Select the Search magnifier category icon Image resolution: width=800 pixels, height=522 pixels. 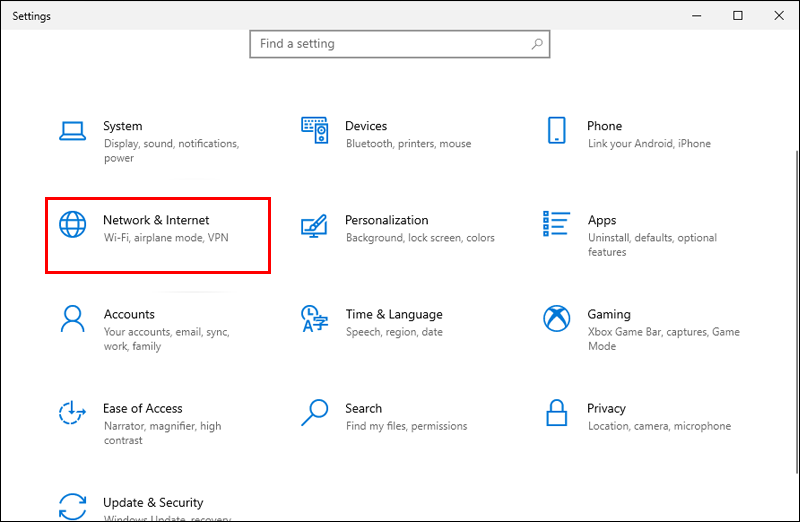[x=315, y=412]
